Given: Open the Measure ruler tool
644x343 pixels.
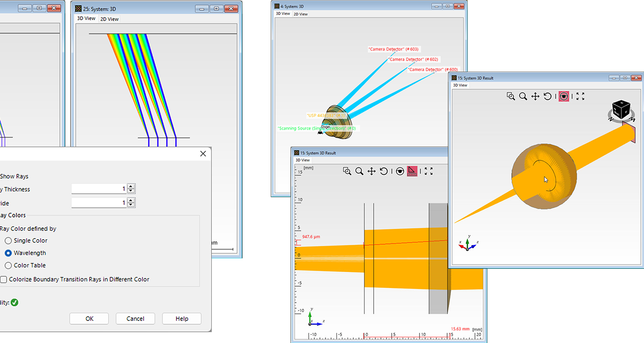Looking at the screenshot, I should pos(412,171).
